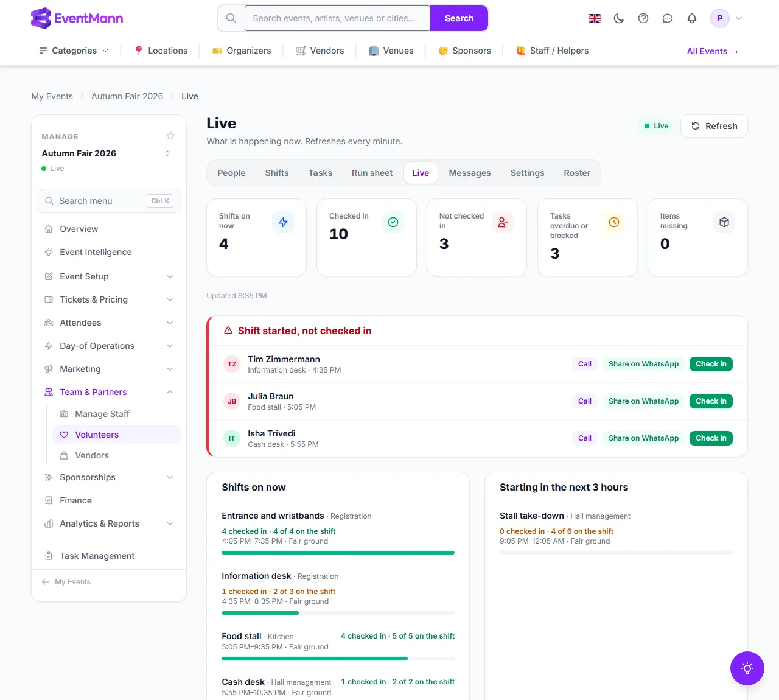Open the Categories dropdown
The width and height of the screenshot is (779, 700).
tap(74, 51)
